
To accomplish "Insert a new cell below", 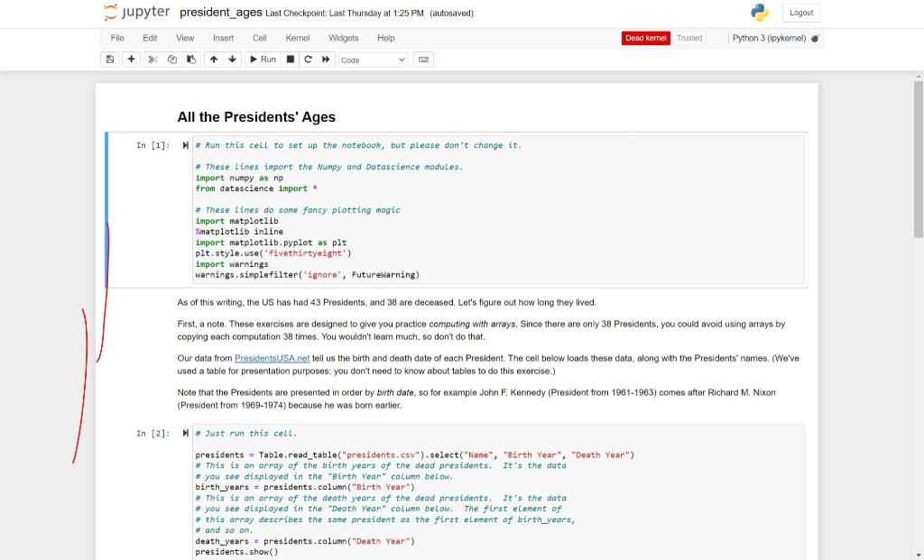I will coord(131,59).
